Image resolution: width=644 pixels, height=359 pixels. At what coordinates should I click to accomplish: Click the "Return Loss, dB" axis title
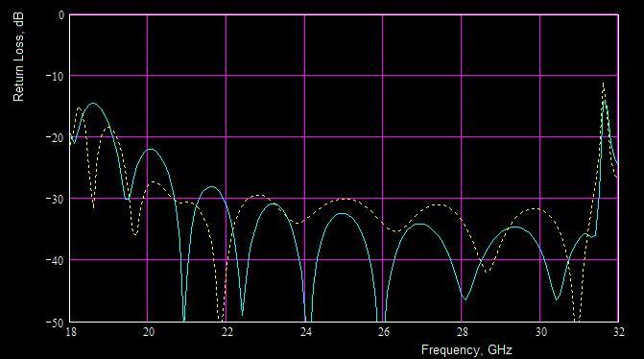coord(18,57)
